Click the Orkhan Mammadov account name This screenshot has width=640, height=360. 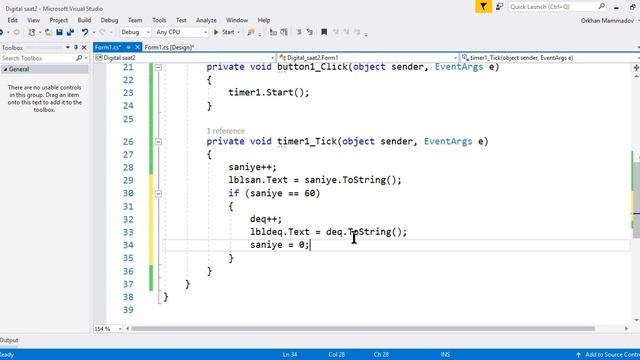(607, 20)
